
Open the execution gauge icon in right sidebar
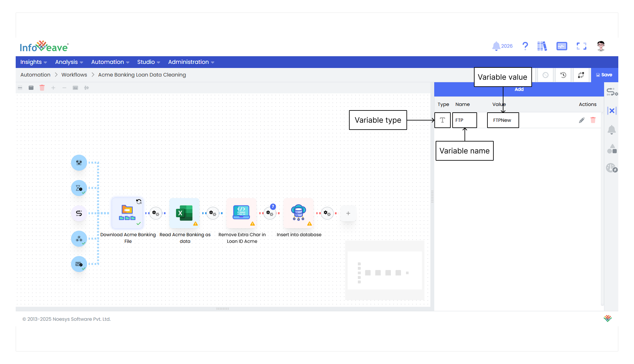click(x=612, y=168)
